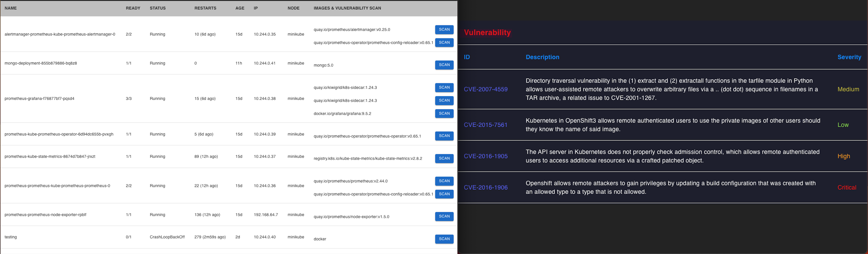Select the prometheus-prometheus-node-exporter-rpblf pod name
Screen dimensions: 868x254
pyautogui.click(x=46, y=215)
